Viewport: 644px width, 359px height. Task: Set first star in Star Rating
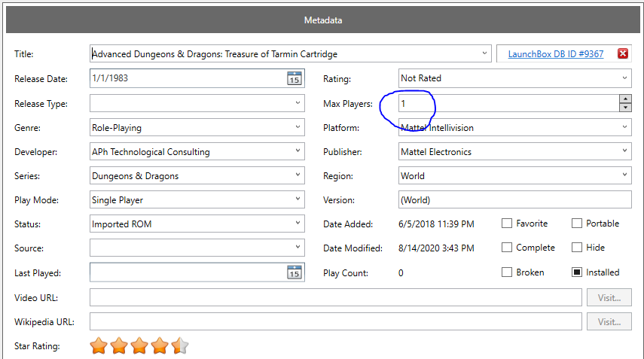click(99, 346)
